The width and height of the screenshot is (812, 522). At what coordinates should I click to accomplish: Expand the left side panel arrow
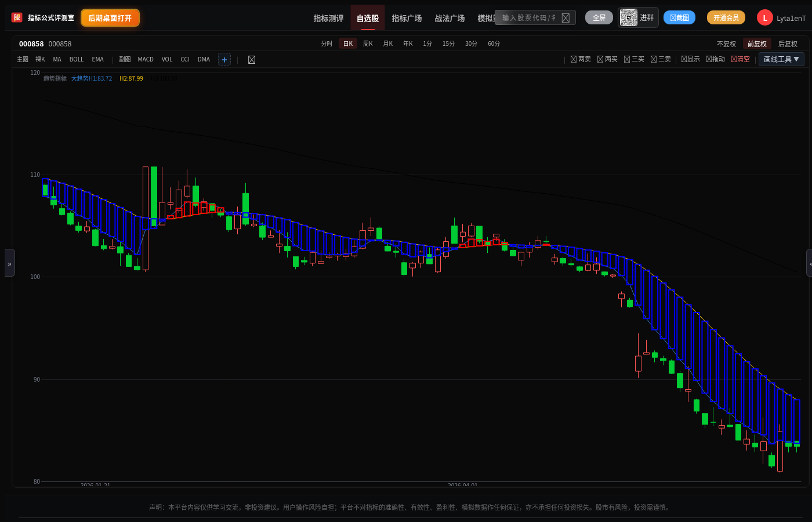(9, 263)
